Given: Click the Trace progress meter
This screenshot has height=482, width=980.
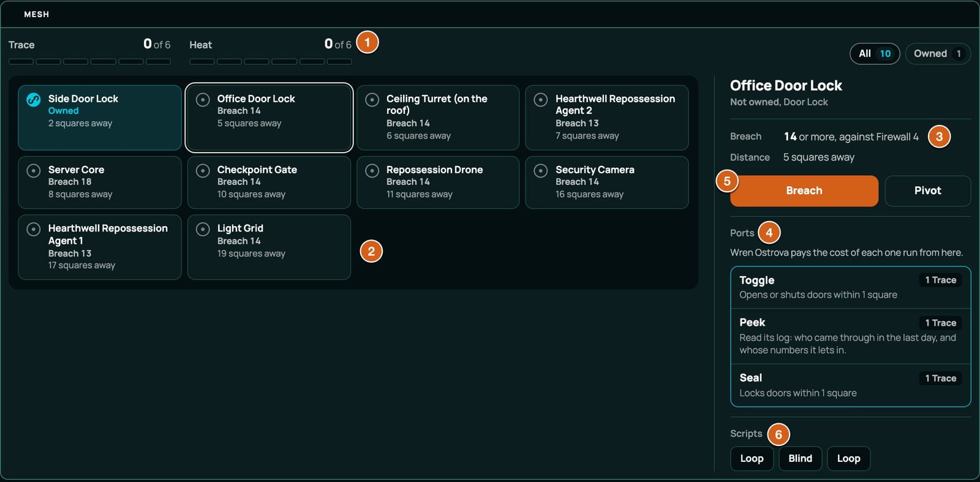Looking at the screenshot, I should pyautogui.click(x=89, y=61).
